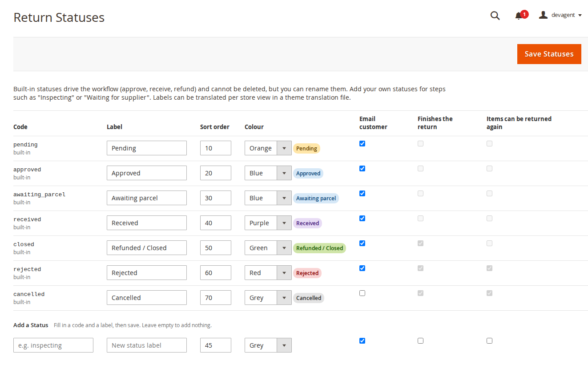Click the Approved label field
This screenshot has width=588, height=365.
pos(147,173)
